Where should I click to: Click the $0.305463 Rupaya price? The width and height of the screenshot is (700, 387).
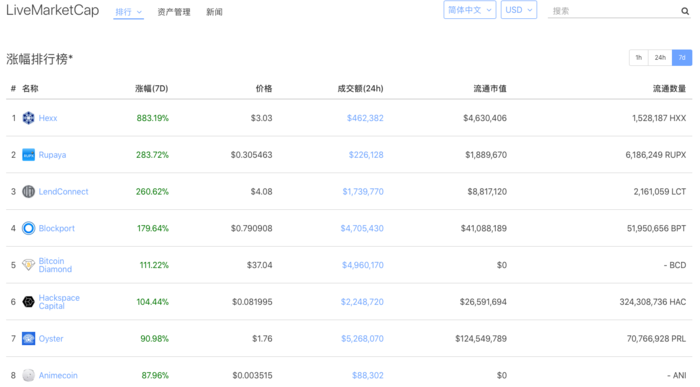(x=251, y=155)
